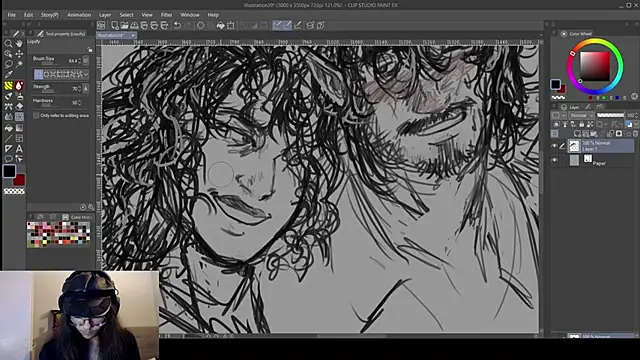Viewport: 640px width, 360px height.
Task: Select the Hand move-canvas tool
Action: pos(19,43)
